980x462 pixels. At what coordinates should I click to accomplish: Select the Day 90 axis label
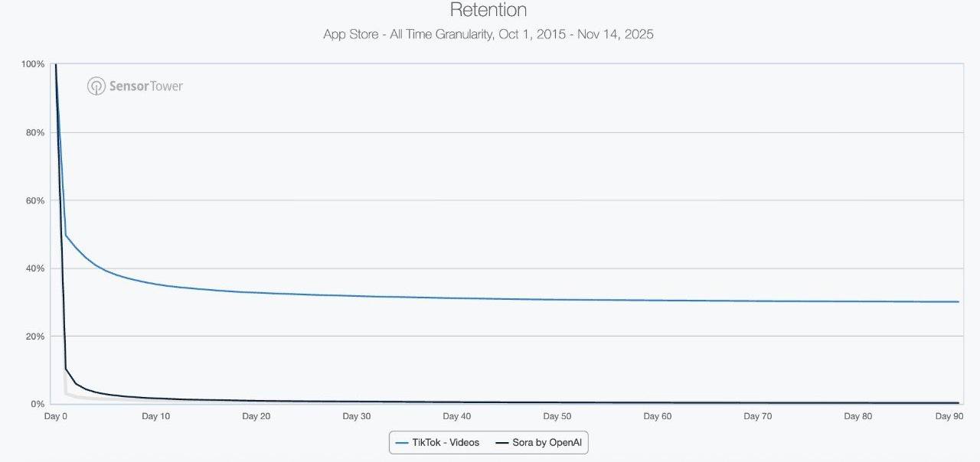click(948, 417)
